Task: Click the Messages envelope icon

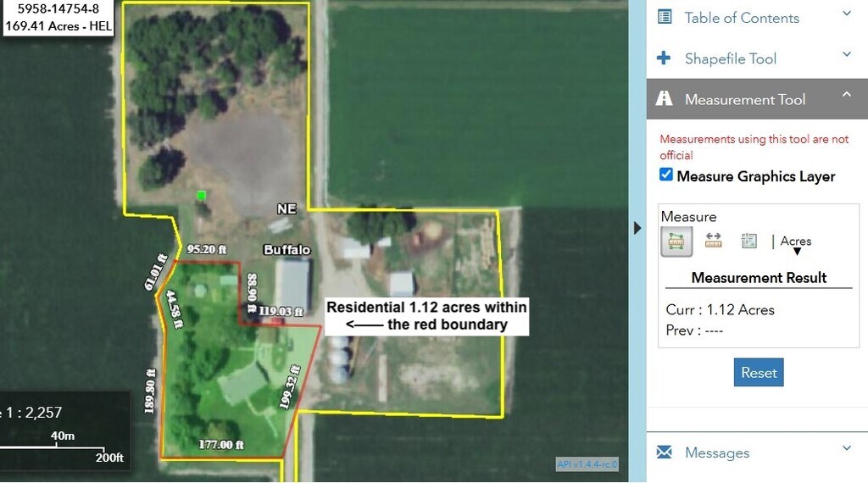Action: tap(665, 452)
